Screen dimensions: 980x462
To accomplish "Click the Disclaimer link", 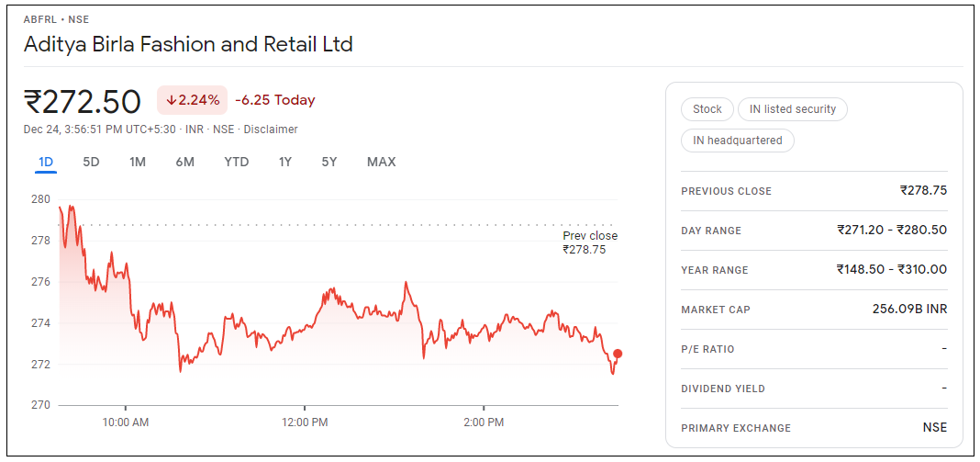I will [271, 130].
